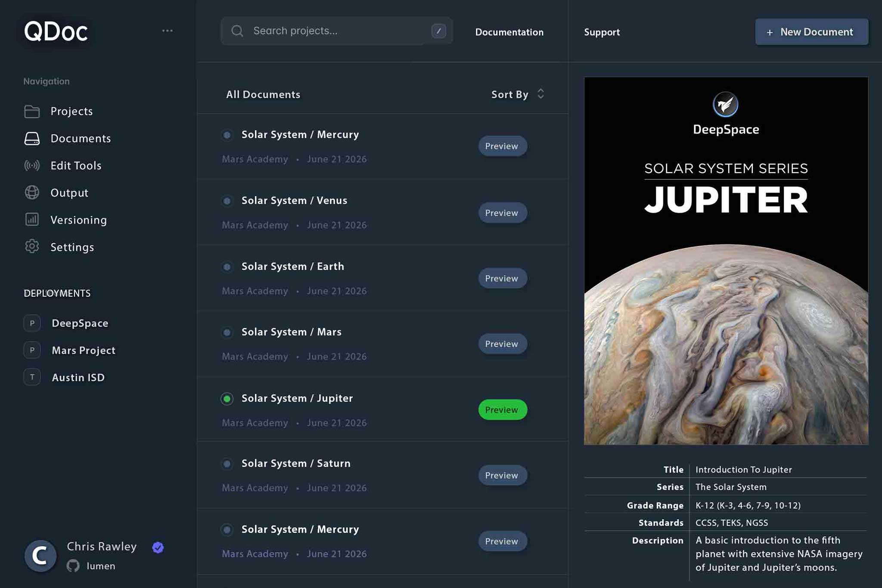Preview the Solar System / Saturn document
This screenshot has height=588, width=882.
(502, 475)
